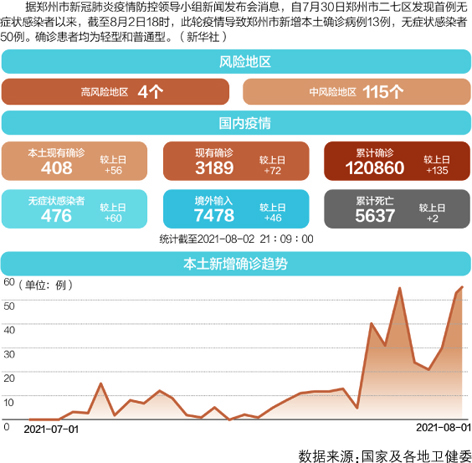Click the 较上日 +60 change value
This screenshot has height=463, width=472.
click(x=113, y=213)
